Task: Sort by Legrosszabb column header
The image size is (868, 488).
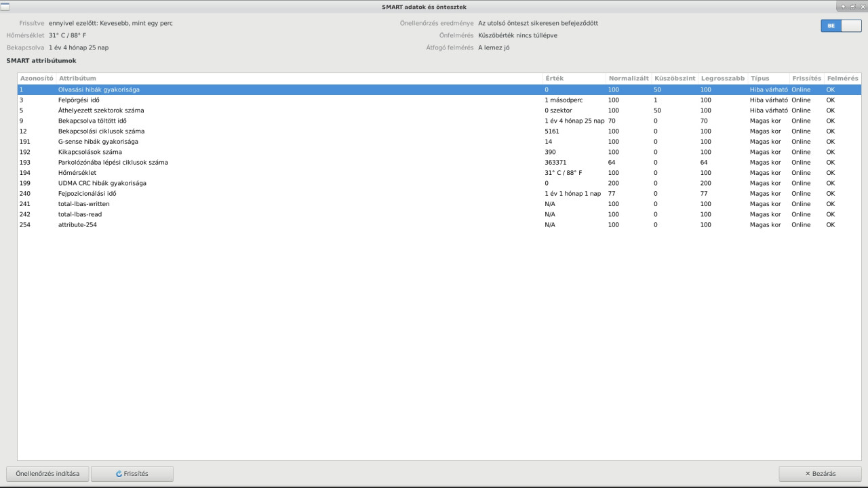Action: (x=723, y=79)
